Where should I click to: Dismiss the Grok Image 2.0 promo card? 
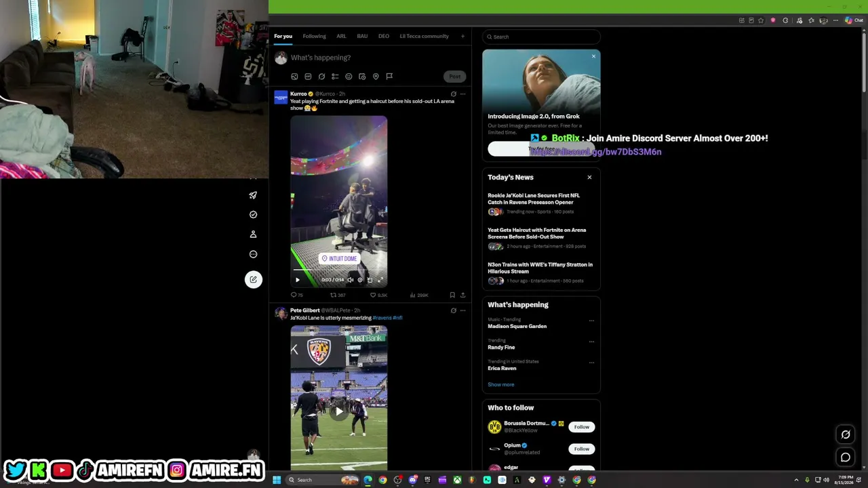[593, 56]
